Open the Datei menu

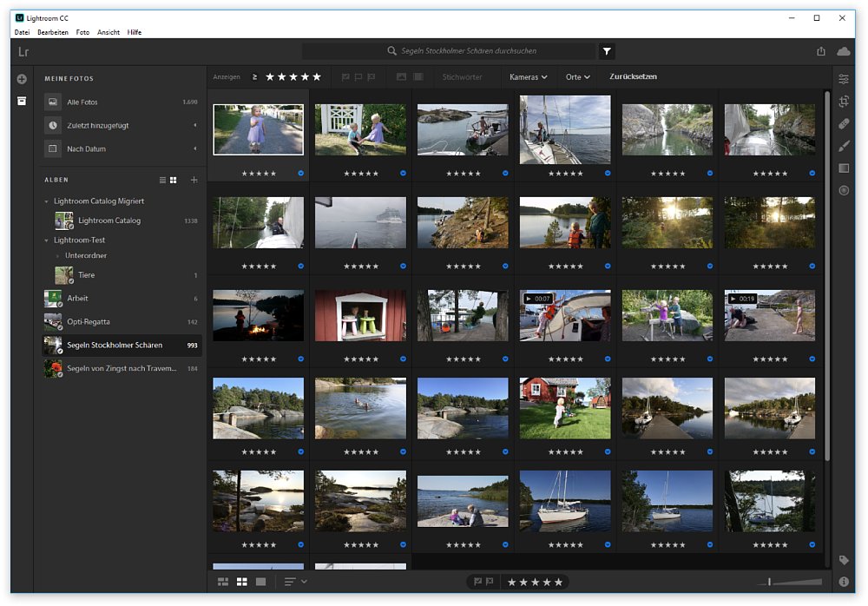point(23,32)
